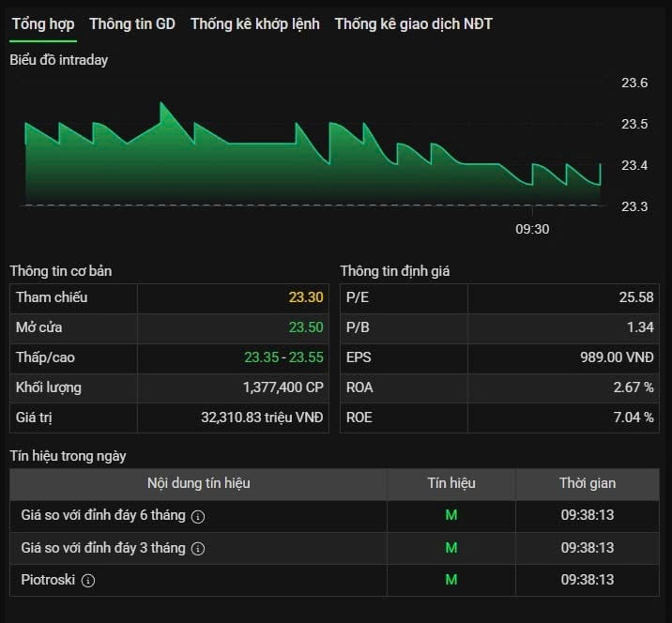Screen dimensions: 672x623
Task: Click info icon next to 3 tháng signal
Action: point(198,549)
